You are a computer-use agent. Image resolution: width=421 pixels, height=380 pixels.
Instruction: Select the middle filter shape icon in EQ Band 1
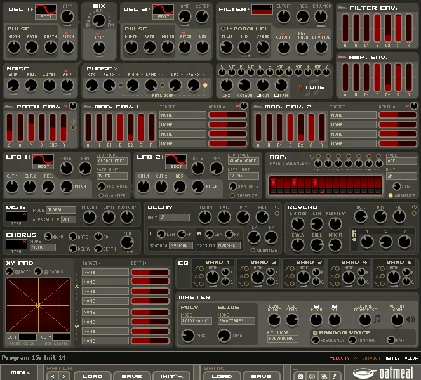click(x=200, y=276)
